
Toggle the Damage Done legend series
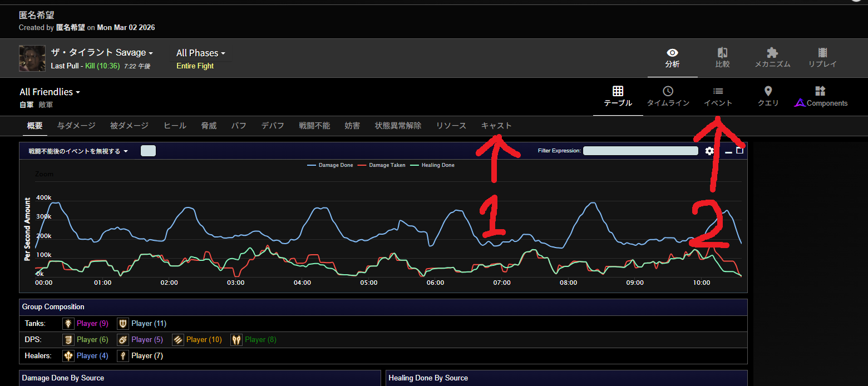[332, 165]
